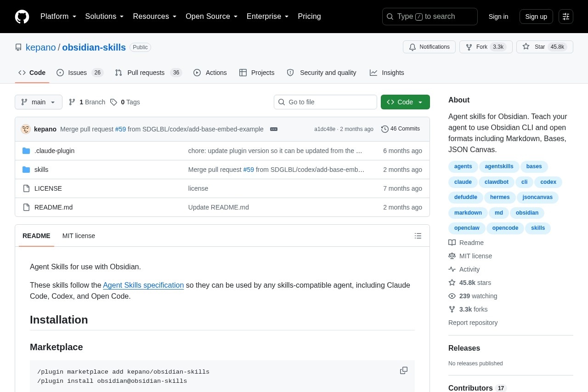This screenshot has height=392, width=588.
Task: Select the opencode topic tag
Action: click(x=505, y=228)
